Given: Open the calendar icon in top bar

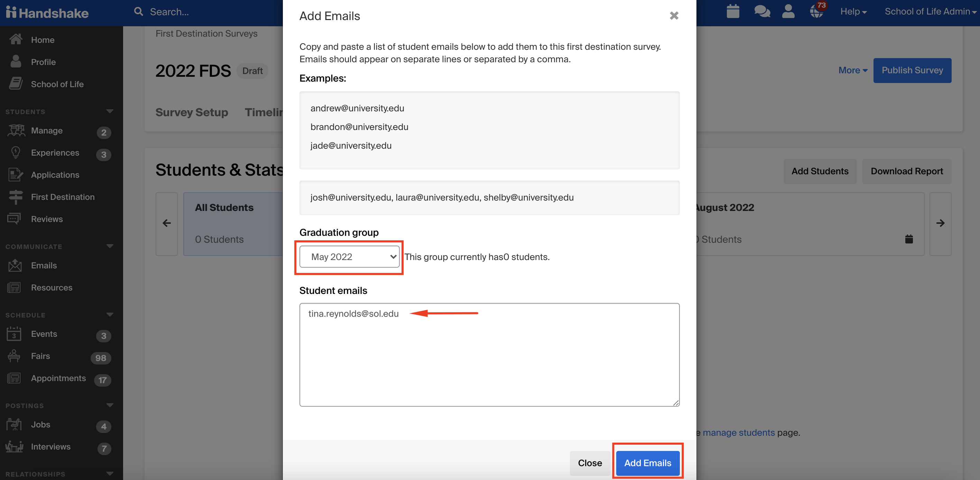Looking at the screenshot, I should pyautogui.click(x=733, y=11).
